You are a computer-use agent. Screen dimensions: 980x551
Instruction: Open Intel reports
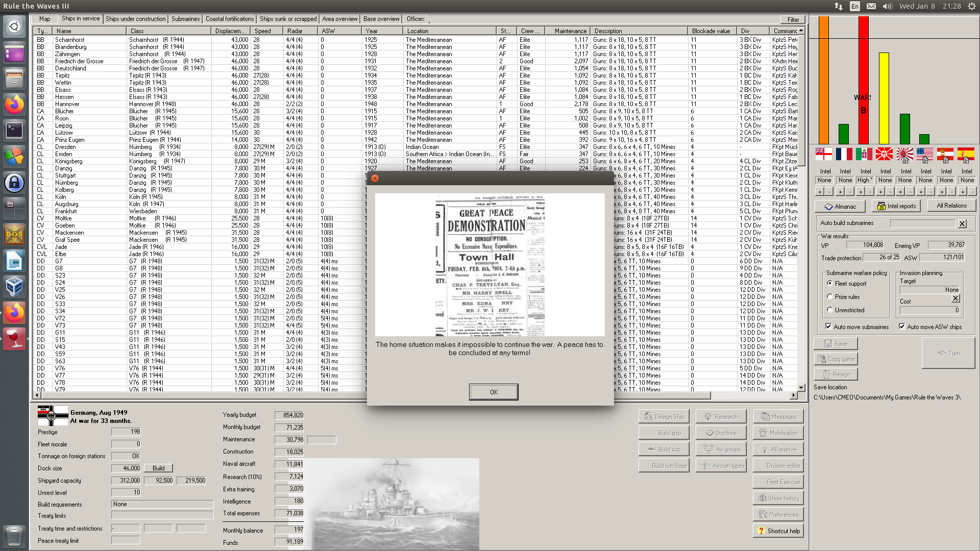pos(896,206)
